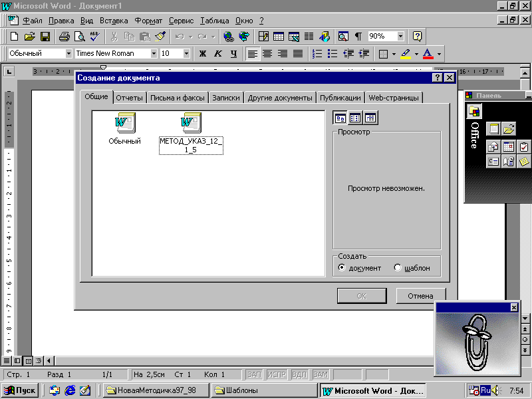
Task: Open the 'Файл' menu
Action: [x=33, y=21]
